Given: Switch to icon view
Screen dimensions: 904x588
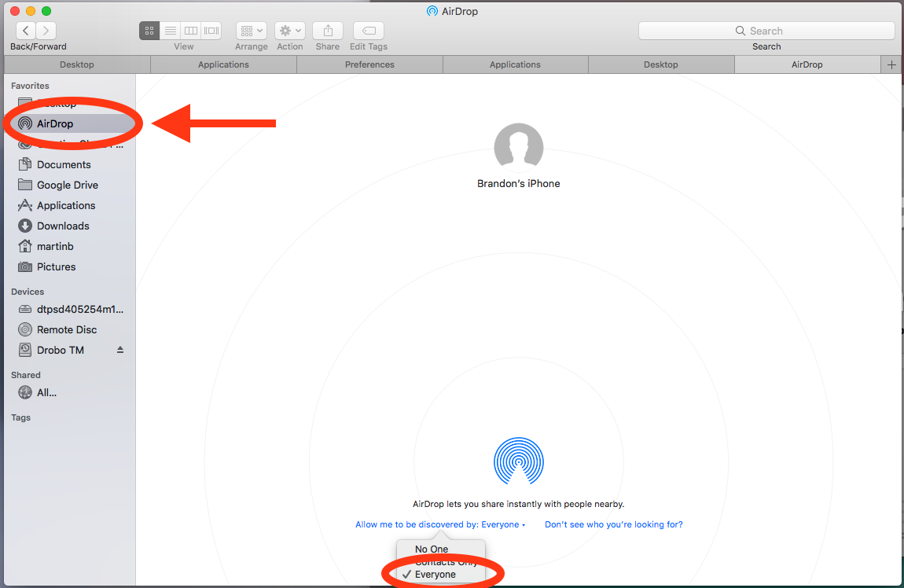Looking at the screenshot, I should click(149, 31).
